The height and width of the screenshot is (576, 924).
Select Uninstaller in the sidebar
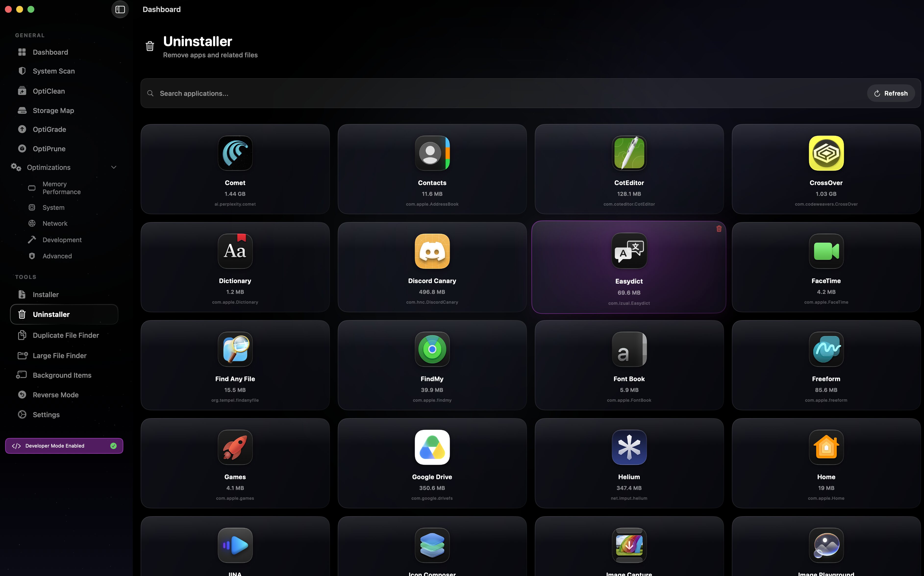pos(64,314)
